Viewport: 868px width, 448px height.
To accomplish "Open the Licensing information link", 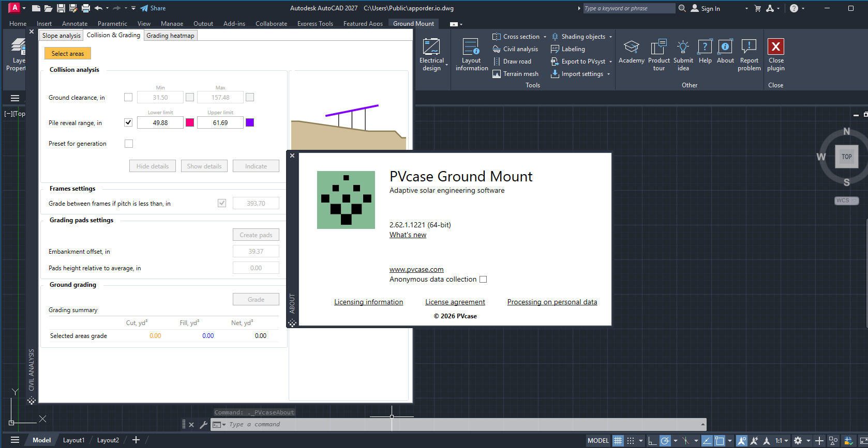I will 368,302.
